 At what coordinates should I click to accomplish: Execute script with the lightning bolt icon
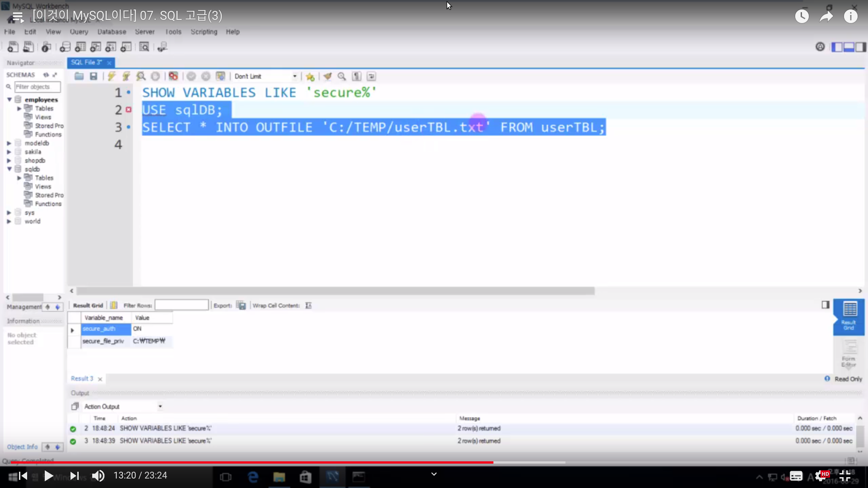pos(112,76)
